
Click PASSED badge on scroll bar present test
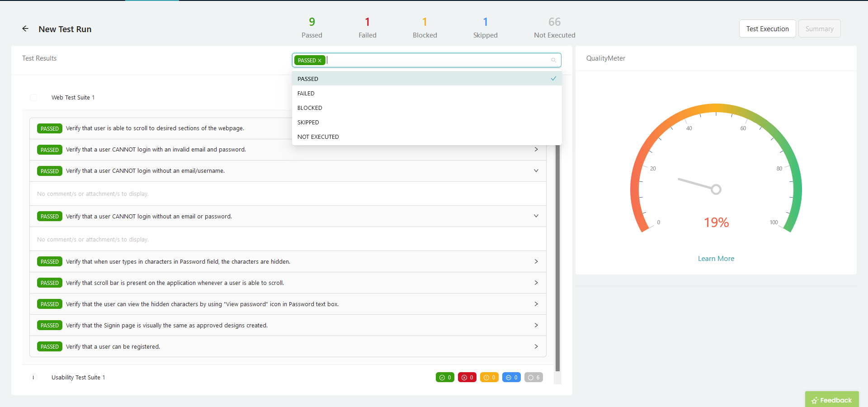coord(50,283)
